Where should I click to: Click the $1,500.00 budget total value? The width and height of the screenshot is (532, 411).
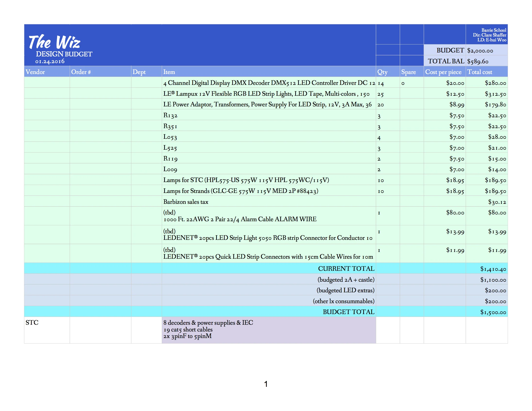click(493, 312)
